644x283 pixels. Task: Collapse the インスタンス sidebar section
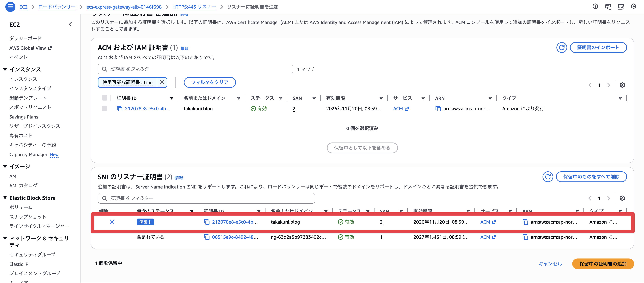[x=5, y=69]
